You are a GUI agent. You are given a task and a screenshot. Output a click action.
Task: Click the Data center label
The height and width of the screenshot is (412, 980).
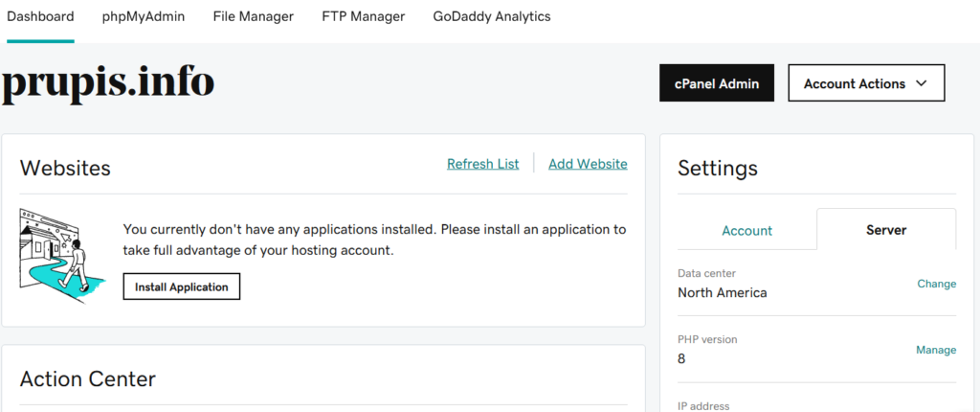[x=706, y=274]
